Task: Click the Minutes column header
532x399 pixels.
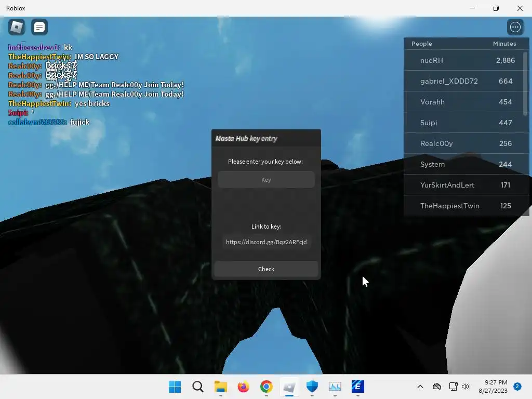Action: tap(504, 44)
